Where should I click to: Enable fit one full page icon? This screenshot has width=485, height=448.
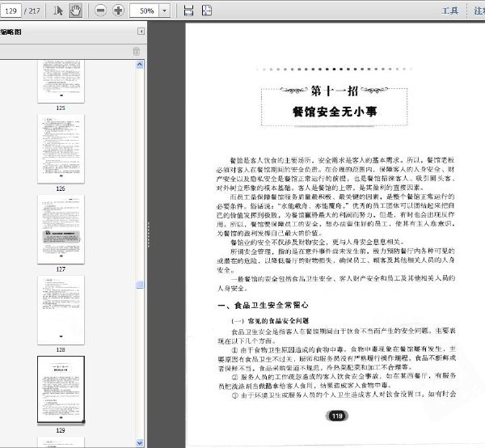pos(207,11)
